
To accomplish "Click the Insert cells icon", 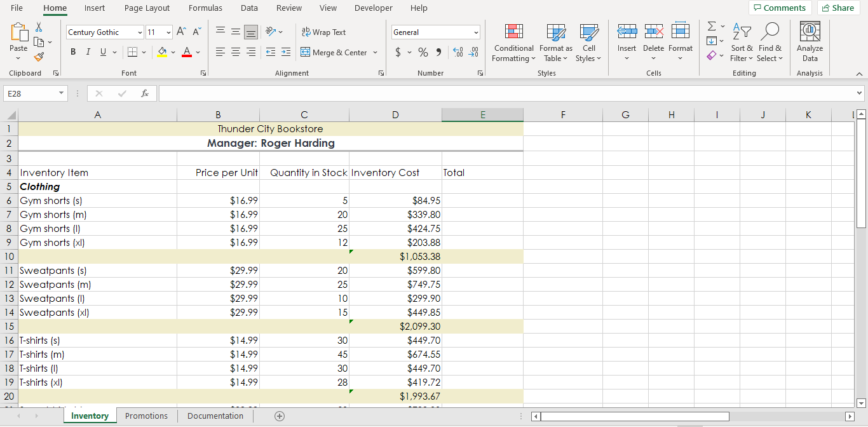I will click(627, 30).
